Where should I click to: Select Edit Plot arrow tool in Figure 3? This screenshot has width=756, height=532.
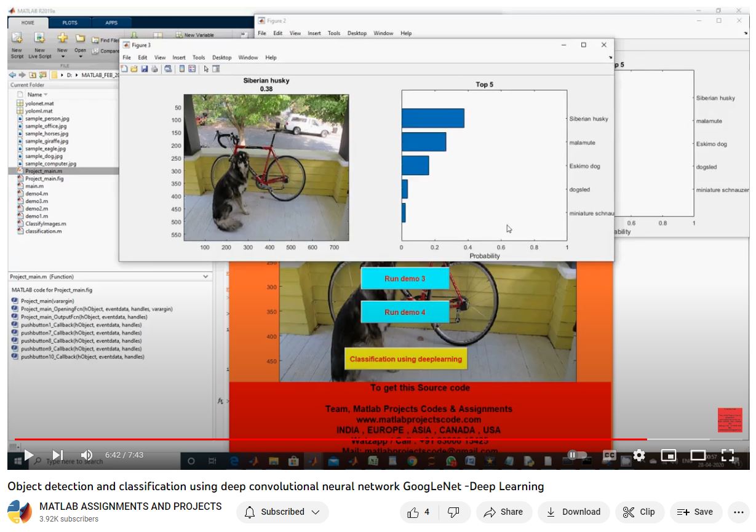point(206,69)
